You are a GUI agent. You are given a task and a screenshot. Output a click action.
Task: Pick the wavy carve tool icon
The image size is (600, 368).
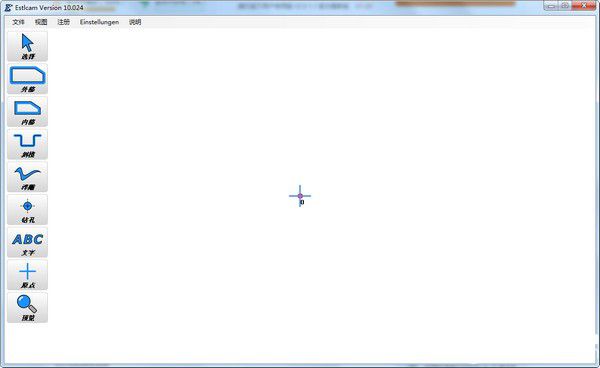pyautogui.click(x=27, y=177)
